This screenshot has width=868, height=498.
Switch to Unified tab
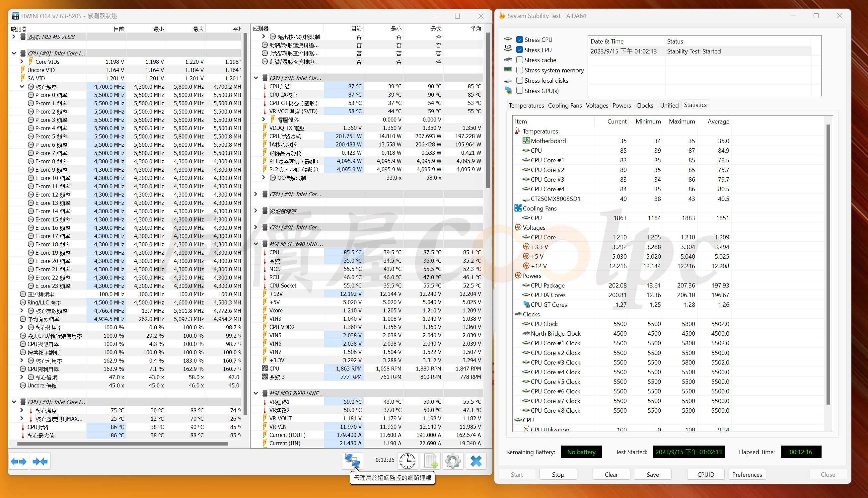point(669,105)
